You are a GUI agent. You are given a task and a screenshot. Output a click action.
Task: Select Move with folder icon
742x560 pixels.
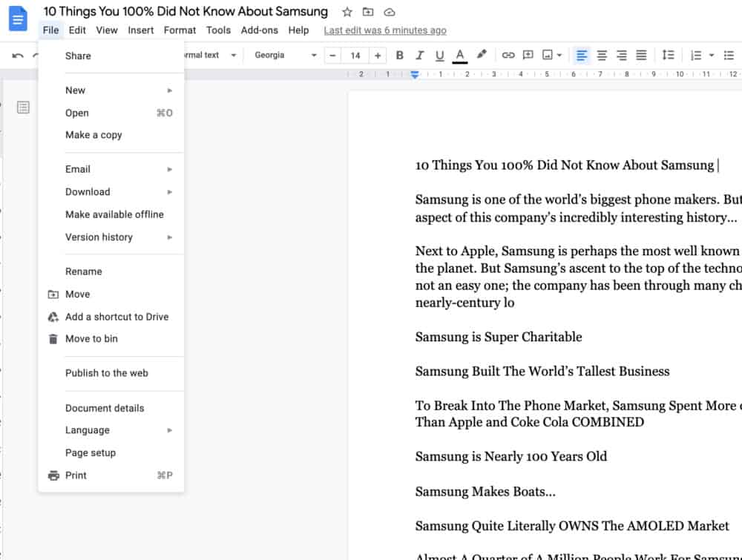(x=111, y=294)
